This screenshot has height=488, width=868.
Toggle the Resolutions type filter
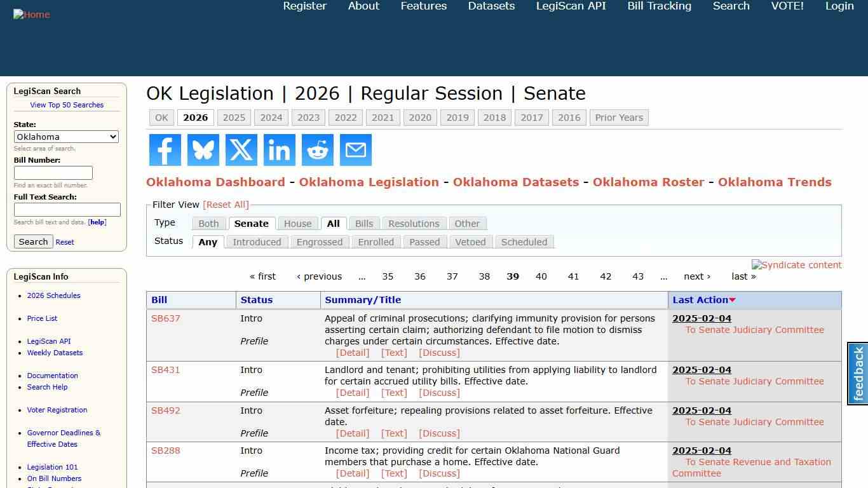[414, 223]
